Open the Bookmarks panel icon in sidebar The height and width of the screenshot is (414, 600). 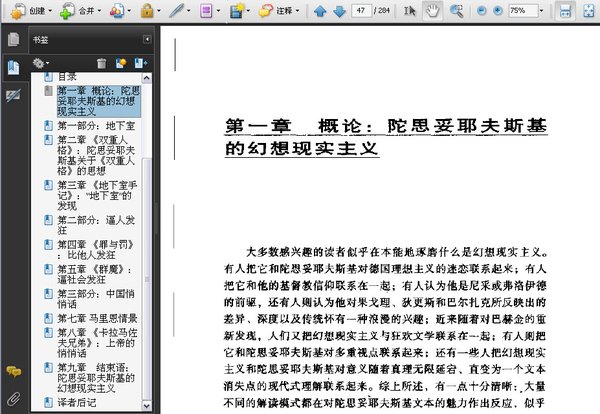coord(13,68)
